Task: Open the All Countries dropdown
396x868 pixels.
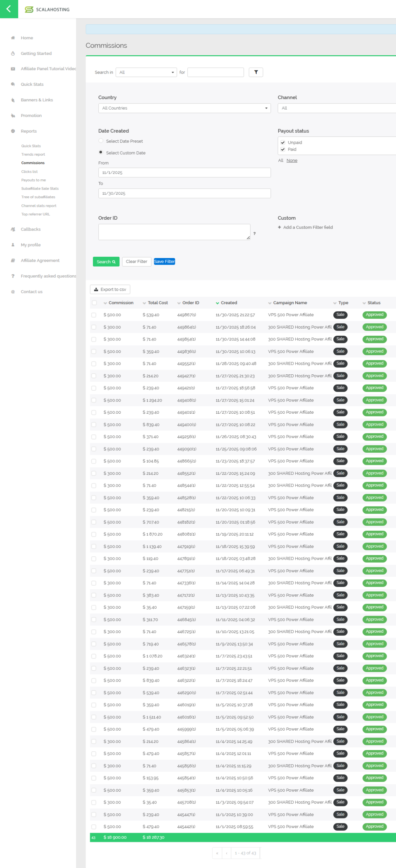Action: tap(184, 108)
